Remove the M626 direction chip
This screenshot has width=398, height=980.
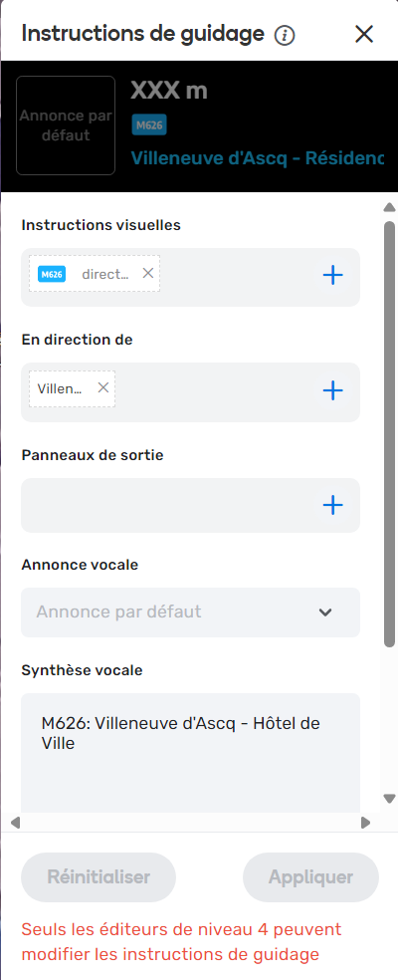pyautogui.click(x=148, y=273)
